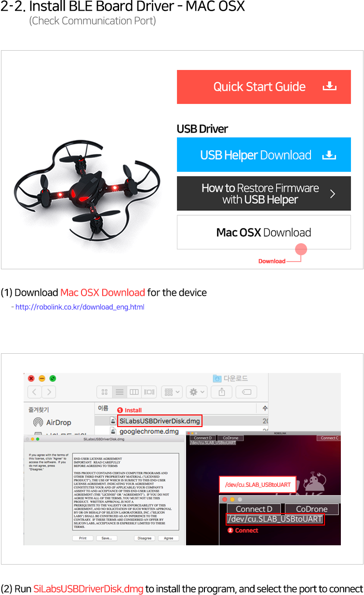Screen dimensions: 364x595
Task: Open the Finder arrange-by dropdown
Action: point(172,392)
